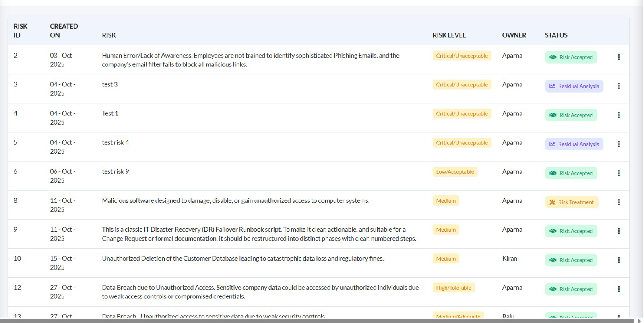
Task: Click the RISK ID column header
Action: tap(21, 31)
